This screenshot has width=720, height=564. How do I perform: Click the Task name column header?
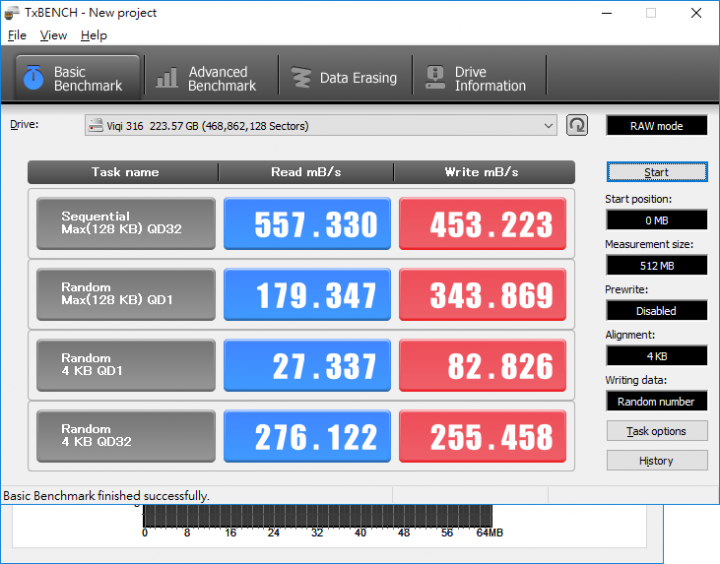coord(125,172)
